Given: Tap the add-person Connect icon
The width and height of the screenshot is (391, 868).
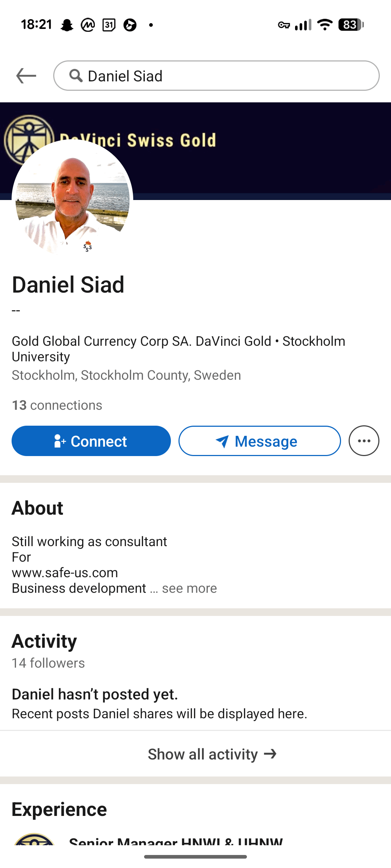Looking at the screenshot, I should [60, 442].
